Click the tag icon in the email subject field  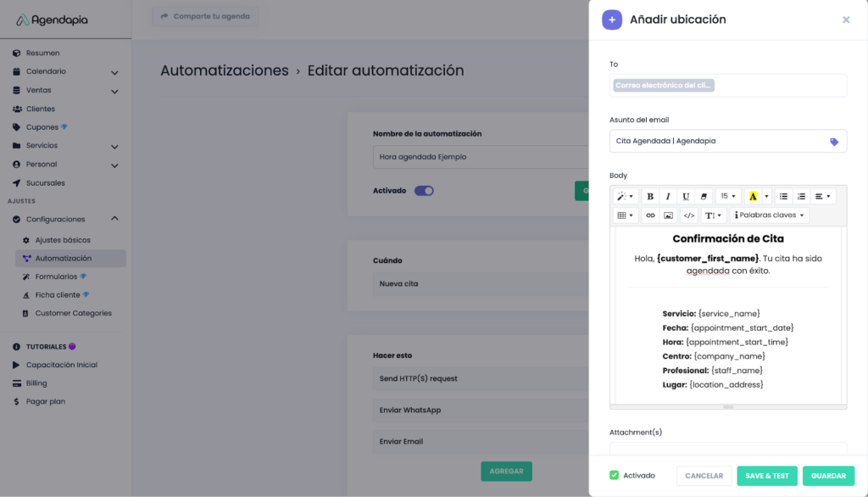pyautogui.click(x=834, y=142)
